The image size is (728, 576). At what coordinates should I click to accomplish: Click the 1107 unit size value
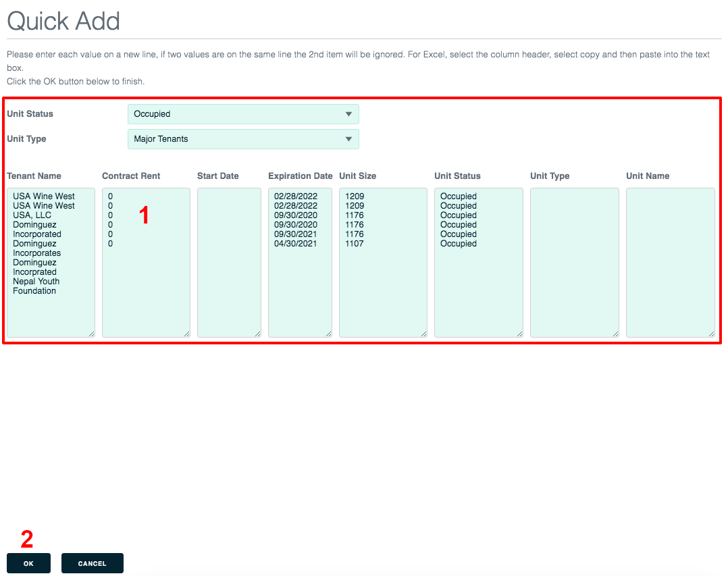pos(355,244)
